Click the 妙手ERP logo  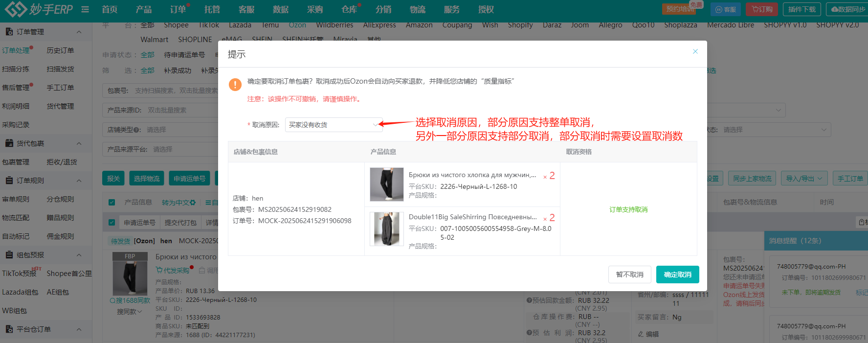click(39, 9)
